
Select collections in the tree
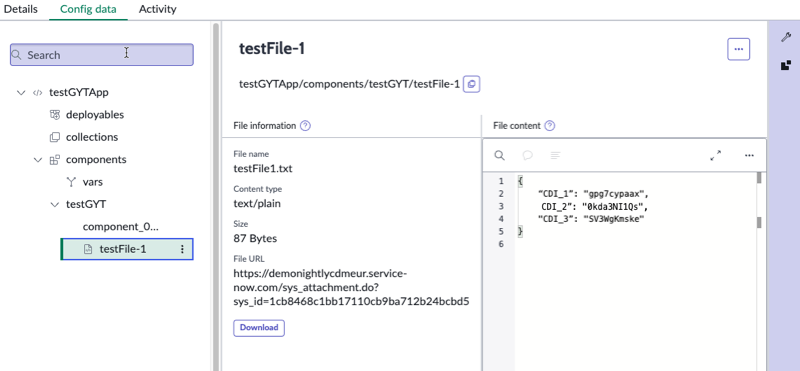tap(92, 137)
